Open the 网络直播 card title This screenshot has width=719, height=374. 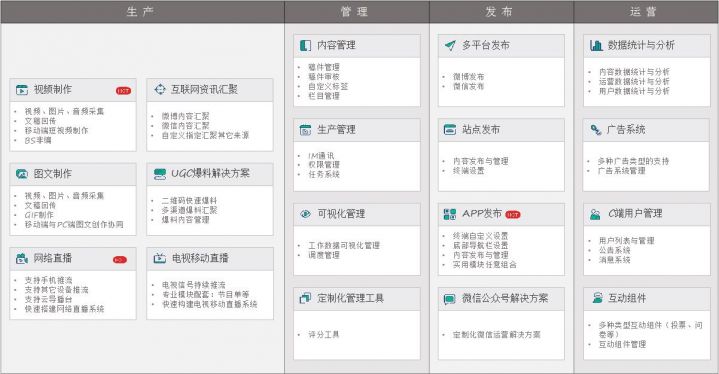click(53, 258)
